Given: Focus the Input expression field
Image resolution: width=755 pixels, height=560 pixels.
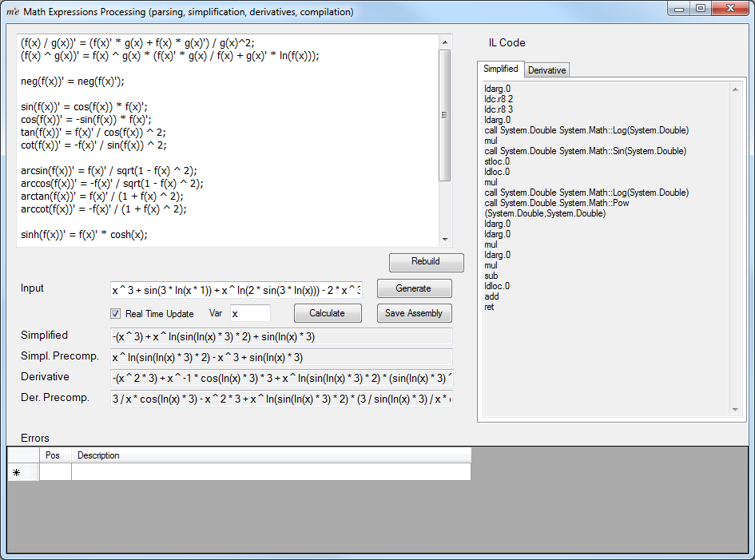Looking at the screenshot, I should click(236, 290).
